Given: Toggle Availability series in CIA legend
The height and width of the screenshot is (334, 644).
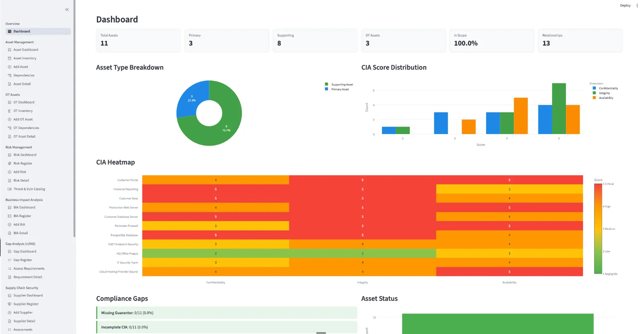Looking at the screenshot, I should coord(603,98).
